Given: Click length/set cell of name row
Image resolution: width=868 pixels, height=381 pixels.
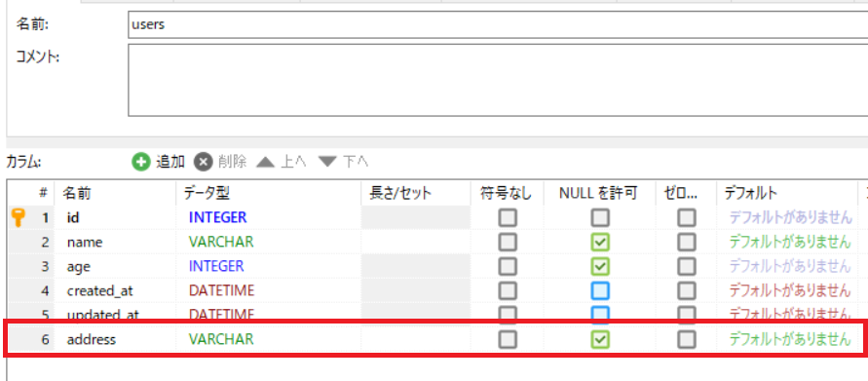Looking at the screenshot, I should 416,242.
